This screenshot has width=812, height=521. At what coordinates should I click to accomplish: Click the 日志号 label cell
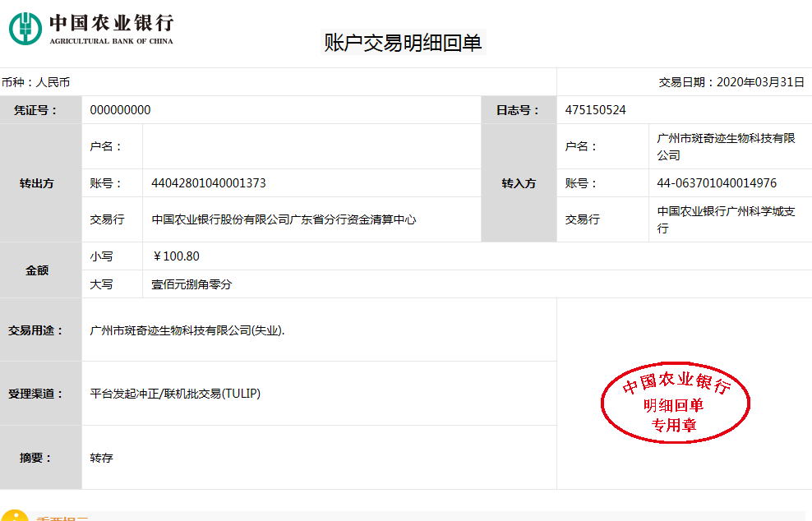tap(519, 110)
